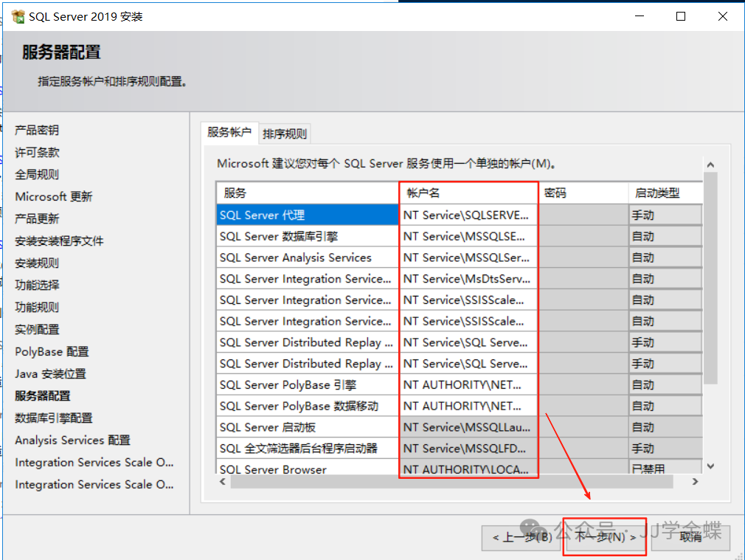Select the SQL Server 数据库引擎 service row

308,236
